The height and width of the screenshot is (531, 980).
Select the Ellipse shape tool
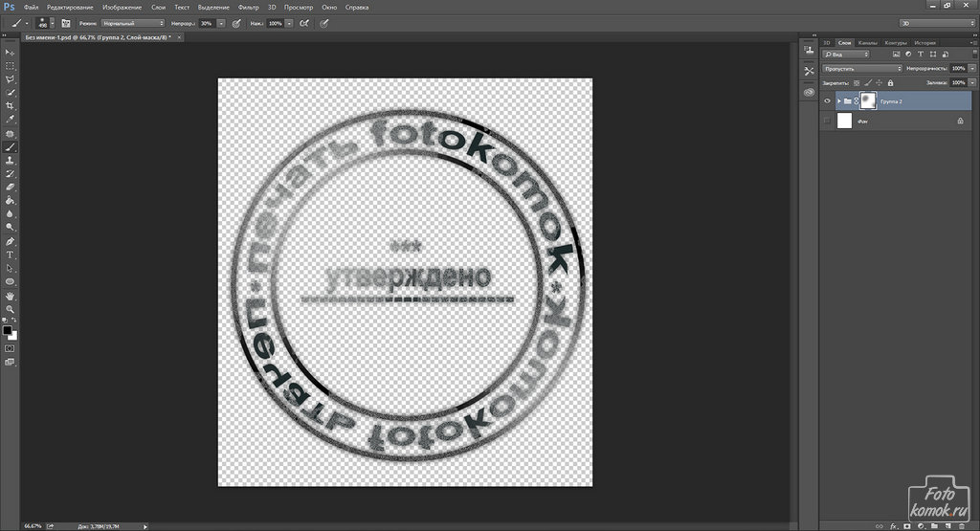pos(10,281)
